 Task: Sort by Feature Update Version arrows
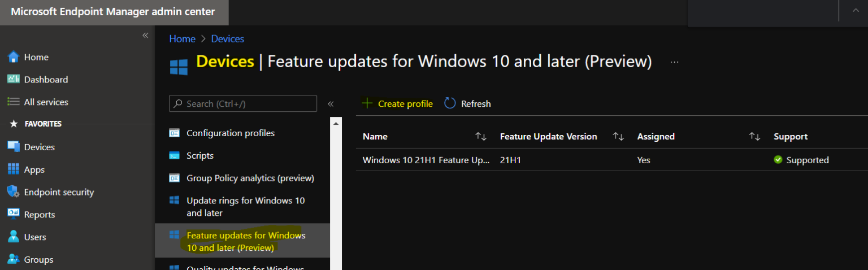618,137
